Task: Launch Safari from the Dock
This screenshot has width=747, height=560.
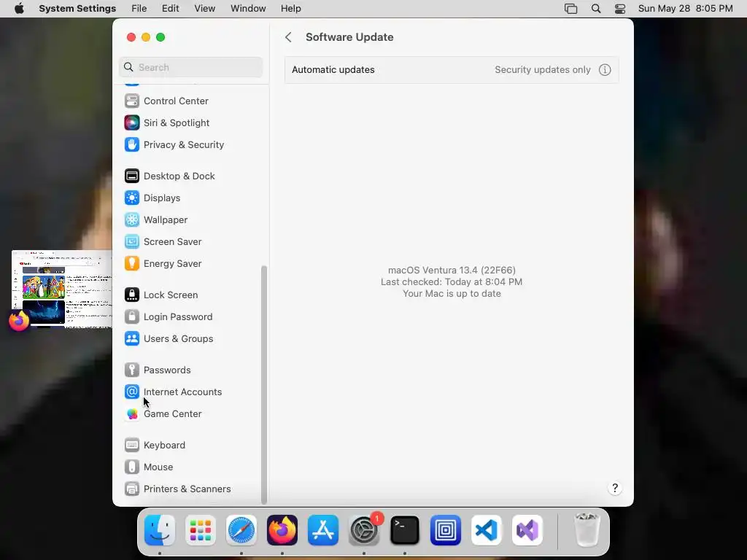Action: point(241,530)
